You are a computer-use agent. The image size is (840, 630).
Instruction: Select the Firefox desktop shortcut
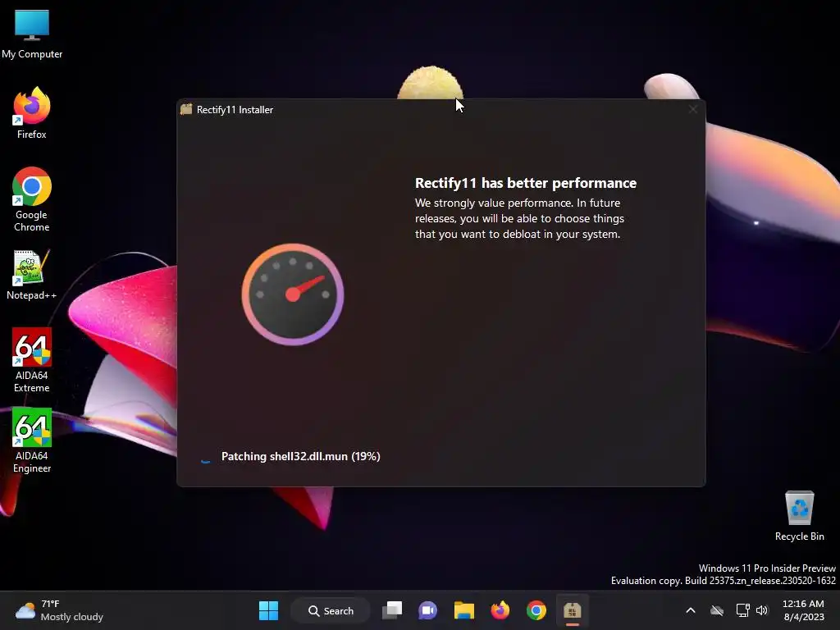32,113
